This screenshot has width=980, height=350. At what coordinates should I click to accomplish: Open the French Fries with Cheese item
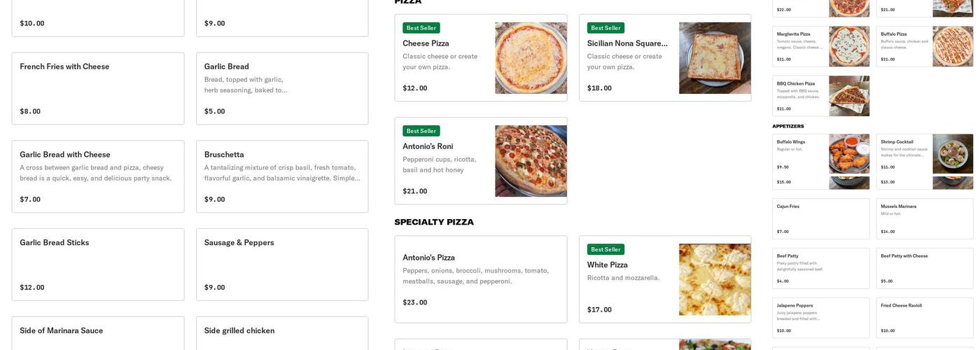tap(98, 88)
